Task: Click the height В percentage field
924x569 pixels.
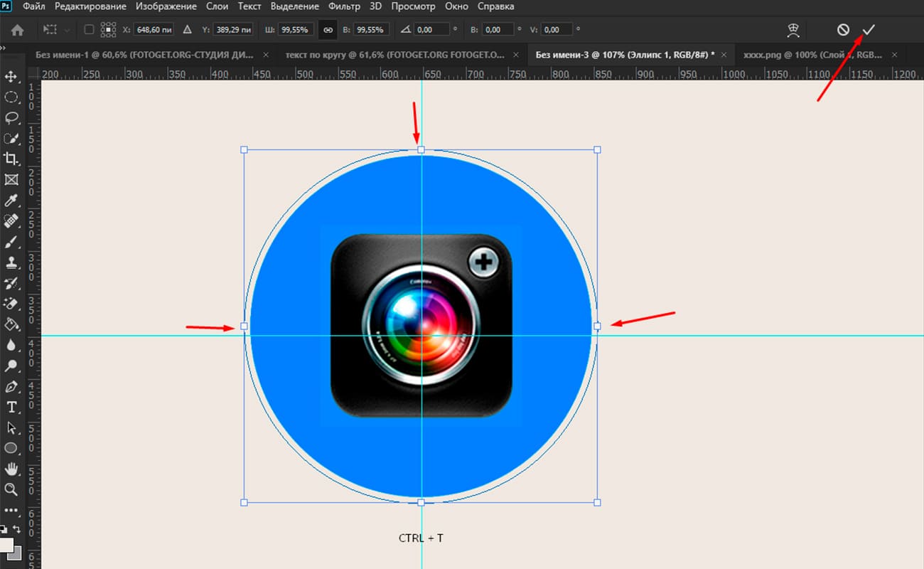Action: (x=370, y=30)
